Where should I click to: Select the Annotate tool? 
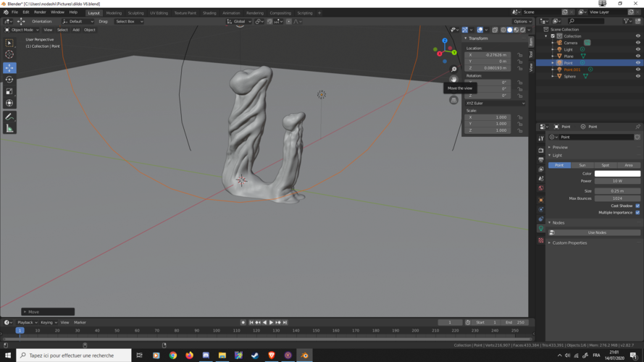pos(9,117)
